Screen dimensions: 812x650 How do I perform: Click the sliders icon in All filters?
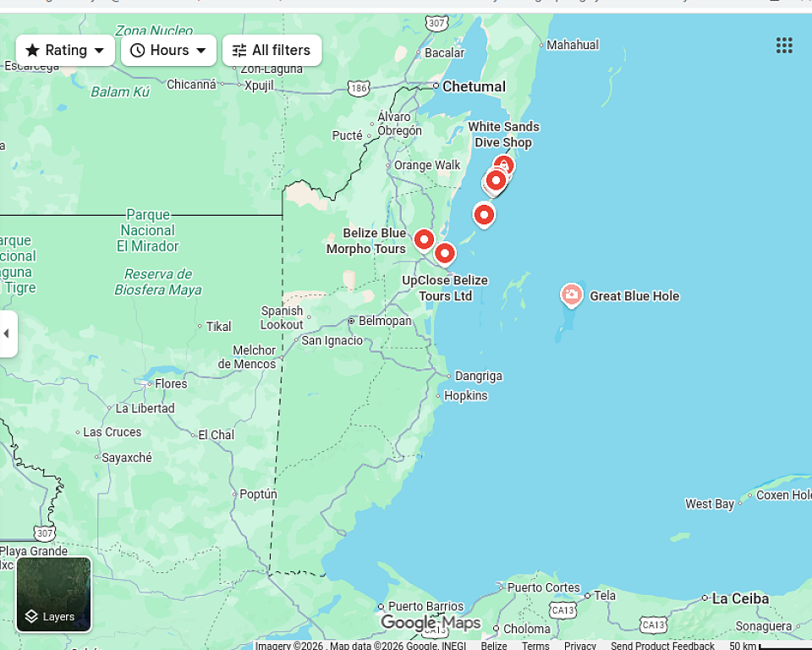click(239, 51)
